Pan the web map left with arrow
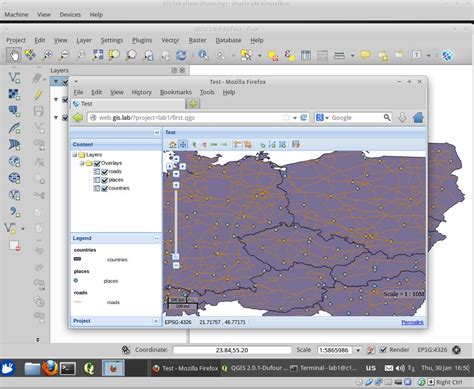The height and width of the screenshot is (389, 474). 170,166
